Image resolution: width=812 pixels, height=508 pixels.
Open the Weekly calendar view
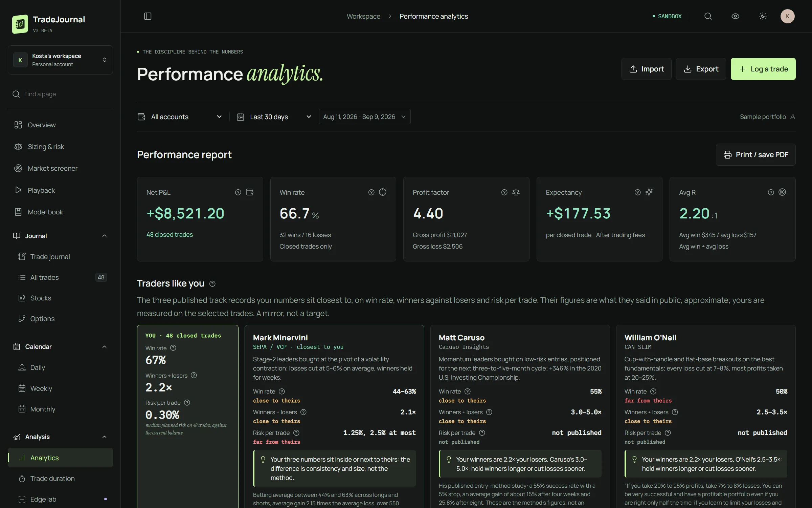tap(60, 388)
